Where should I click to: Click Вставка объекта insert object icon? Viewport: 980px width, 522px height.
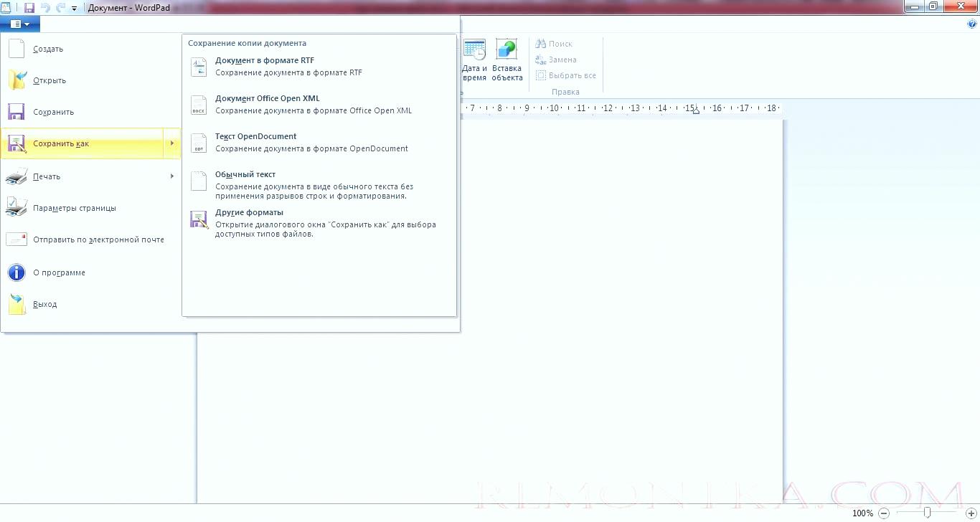click(x=507, y=60)
